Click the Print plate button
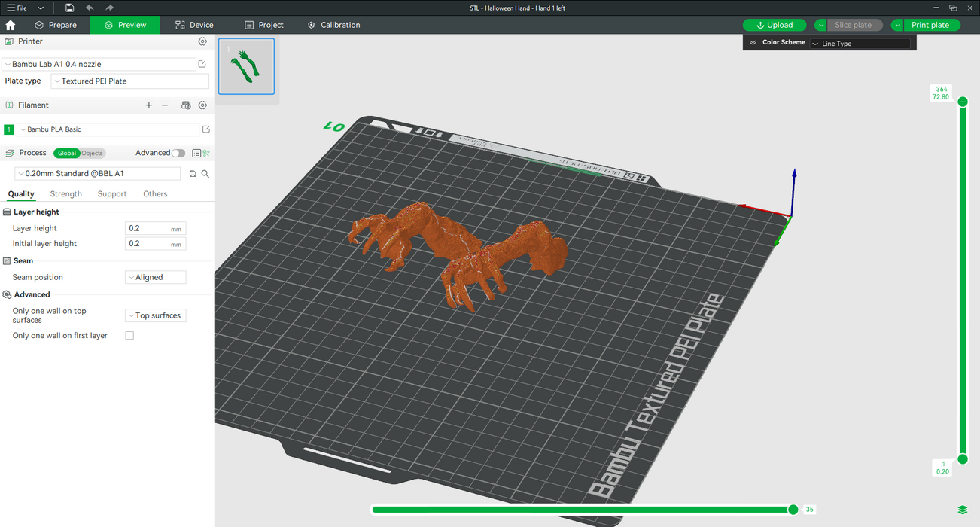Screen dimensions: 980x527 [x=930, y=25]
